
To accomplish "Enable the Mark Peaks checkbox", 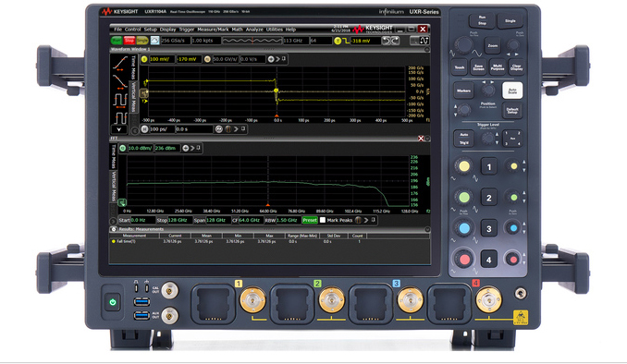I will tap(323, 220).
